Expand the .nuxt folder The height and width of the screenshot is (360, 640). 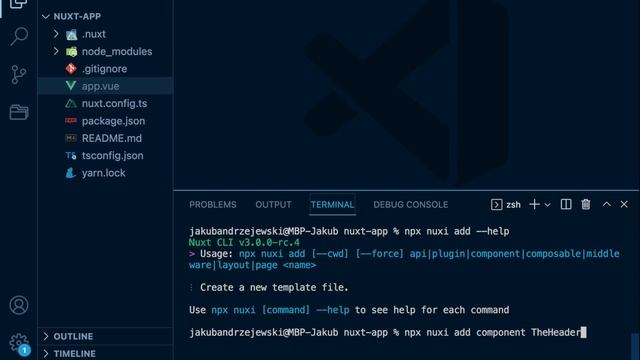click(56, 34)
